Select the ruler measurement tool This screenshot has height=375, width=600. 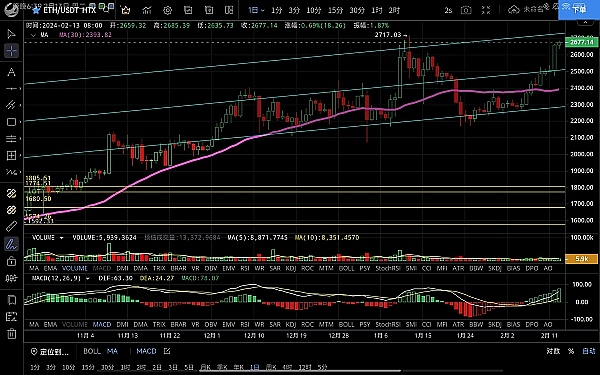(x=11, y=227)
